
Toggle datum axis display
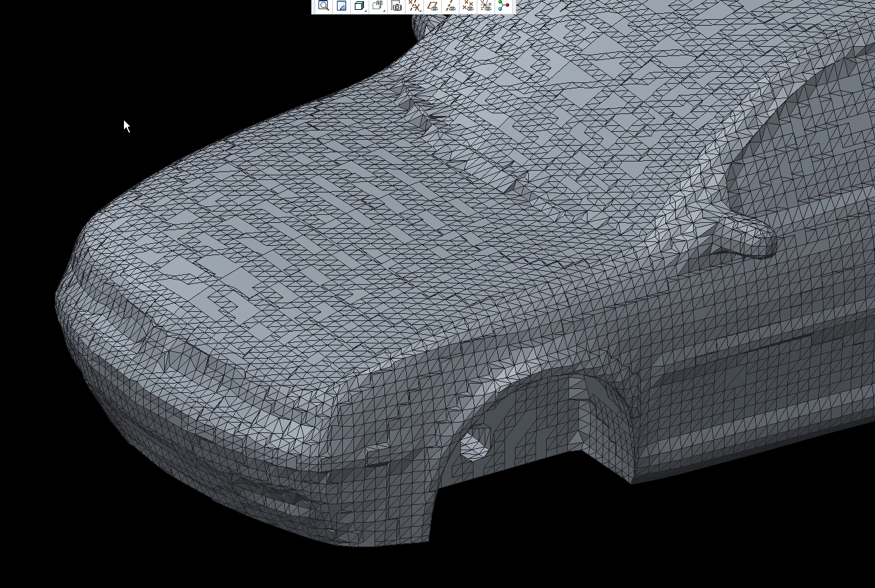click(x=450, y=6)
